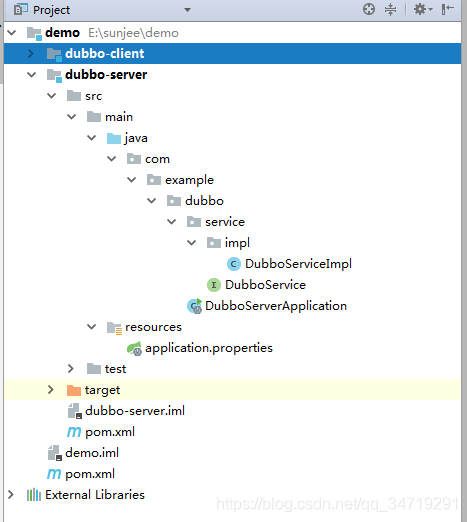Click the blue java source folder icon

[114, 138]
